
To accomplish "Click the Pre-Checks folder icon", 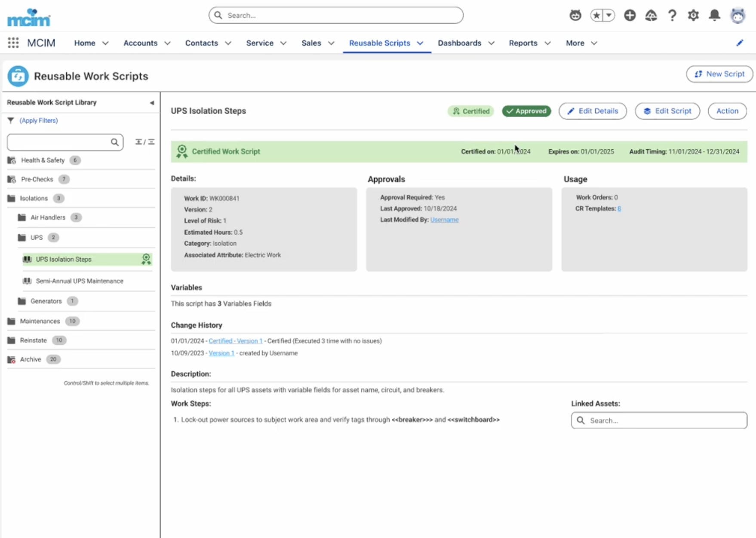I will (x=12, y=179).
